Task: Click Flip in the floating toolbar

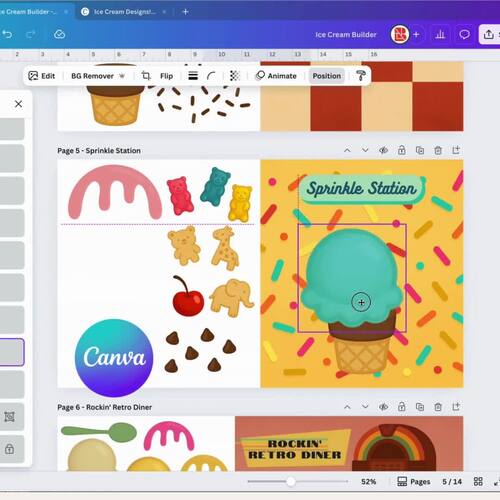Action: (x=166, y=76)
